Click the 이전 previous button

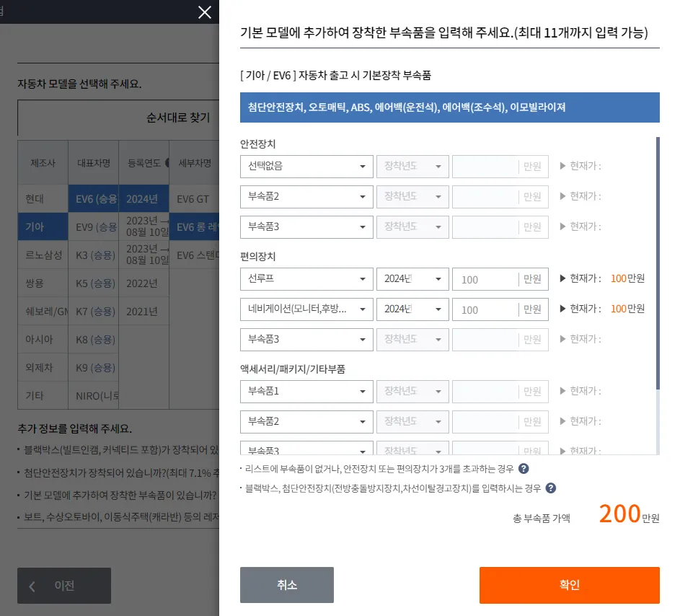(63, 585)
